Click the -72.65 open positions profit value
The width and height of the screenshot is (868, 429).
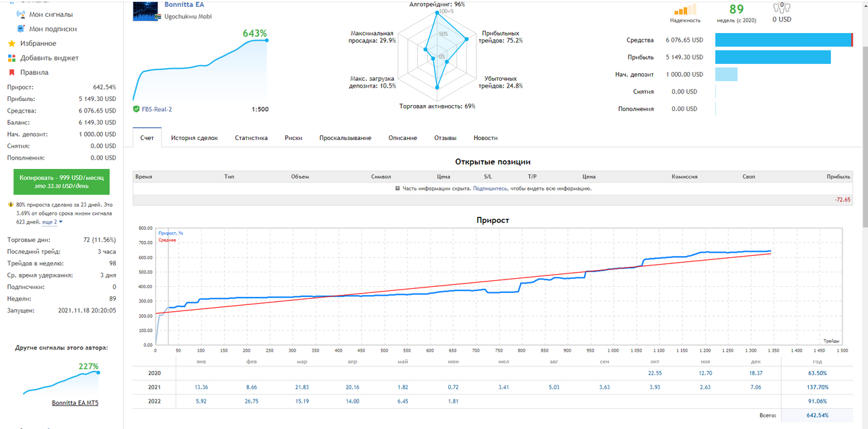(x=842, y=200)
